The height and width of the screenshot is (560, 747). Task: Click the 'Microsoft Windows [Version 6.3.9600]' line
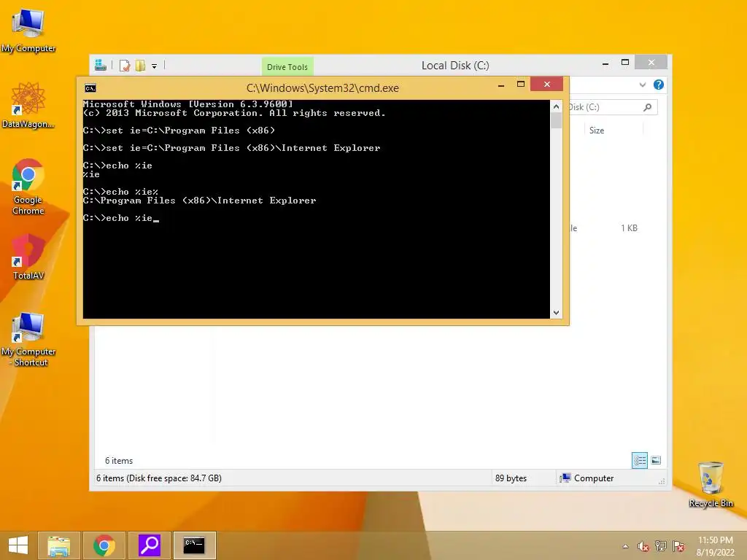pos(187,104)
